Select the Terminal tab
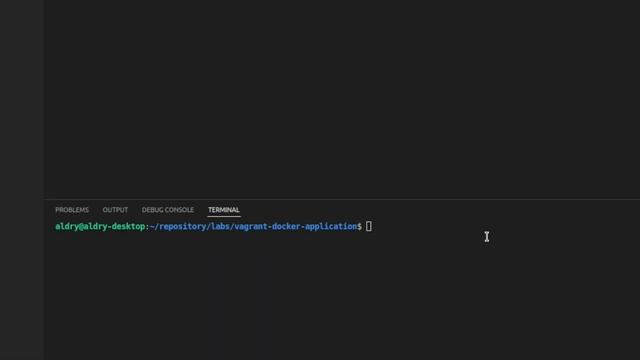This screenshot has width=640, height=360. tap(224, 210)
